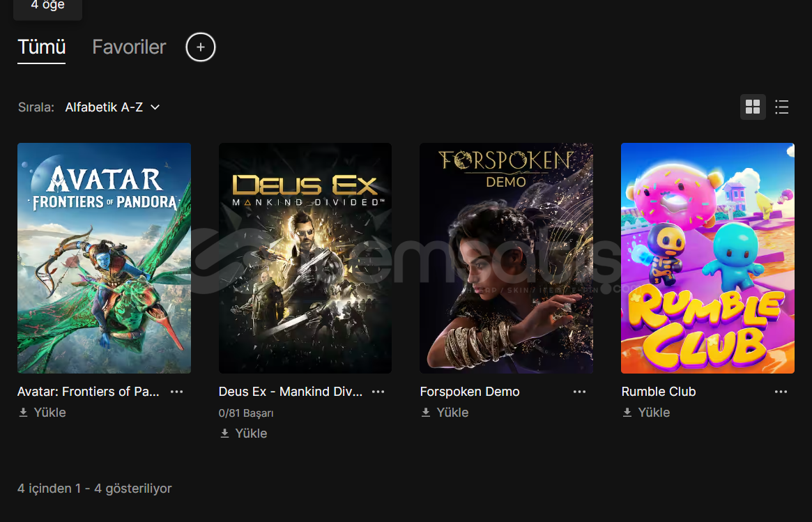The width and height of the screenshot is (812, 522).
Task: Open options menu for Rumble Club
Action: pyautogui.click(x=781, y=392)
